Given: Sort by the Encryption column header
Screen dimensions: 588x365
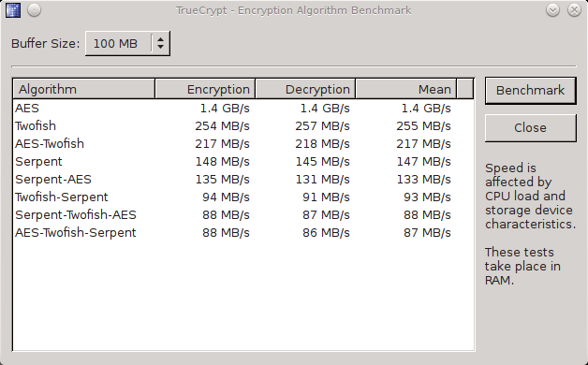Looking at the screenshot, I should 205,89.
